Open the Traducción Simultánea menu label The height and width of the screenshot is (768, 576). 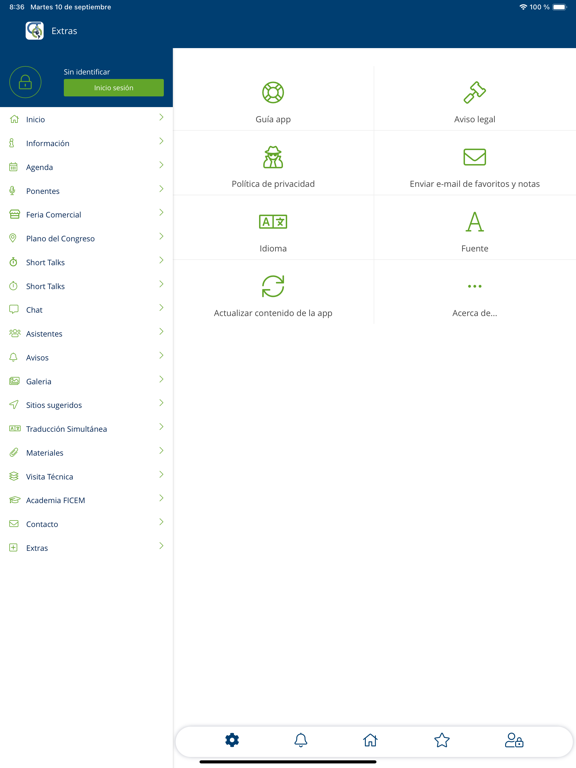tap(67, 429)
